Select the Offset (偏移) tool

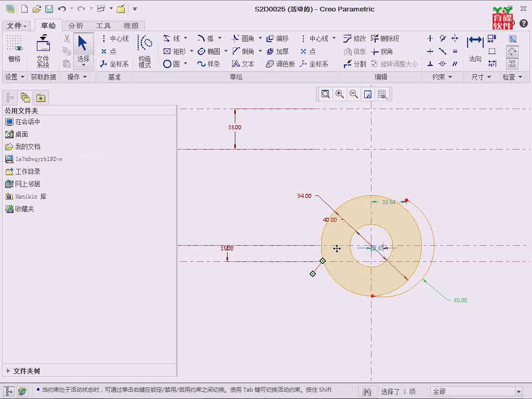tap(277, 38)
